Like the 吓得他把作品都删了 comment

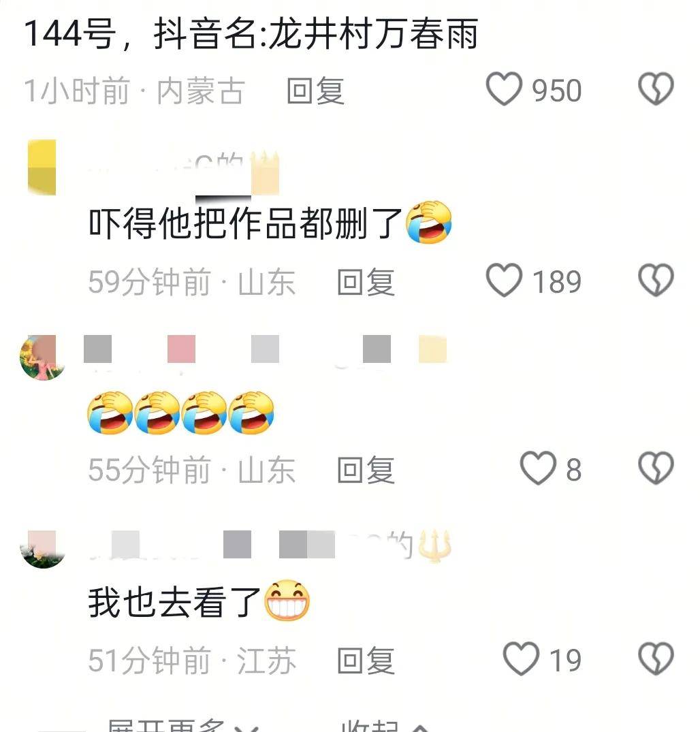[x=504, y=280]
